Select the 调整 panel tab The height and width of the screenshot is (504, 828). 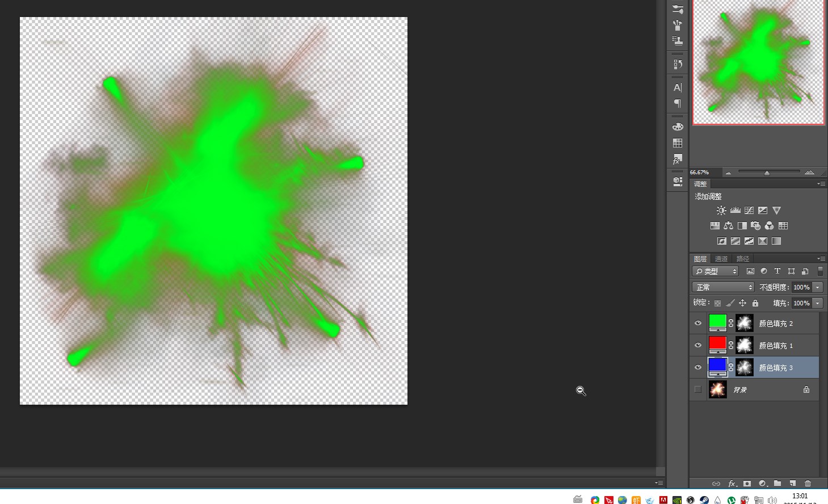tap(701, 184)
